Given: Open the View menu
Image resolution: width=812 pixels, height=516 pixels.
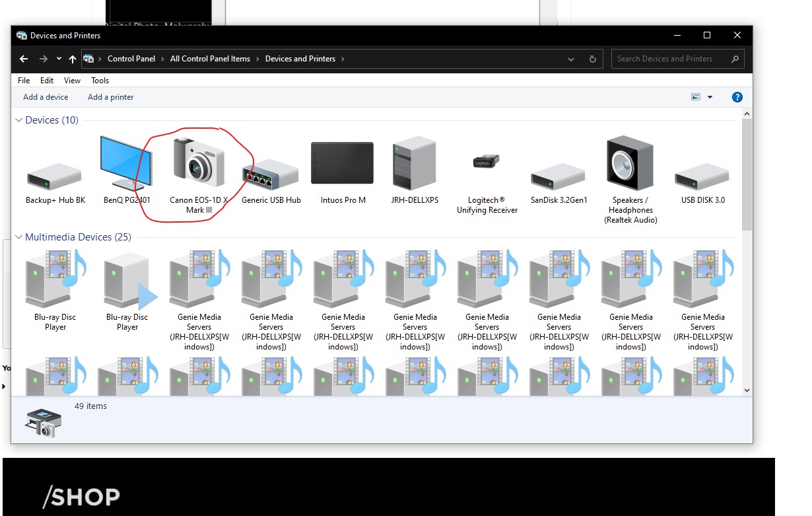Looking at the screenshot, I should [x=71, y=80].
